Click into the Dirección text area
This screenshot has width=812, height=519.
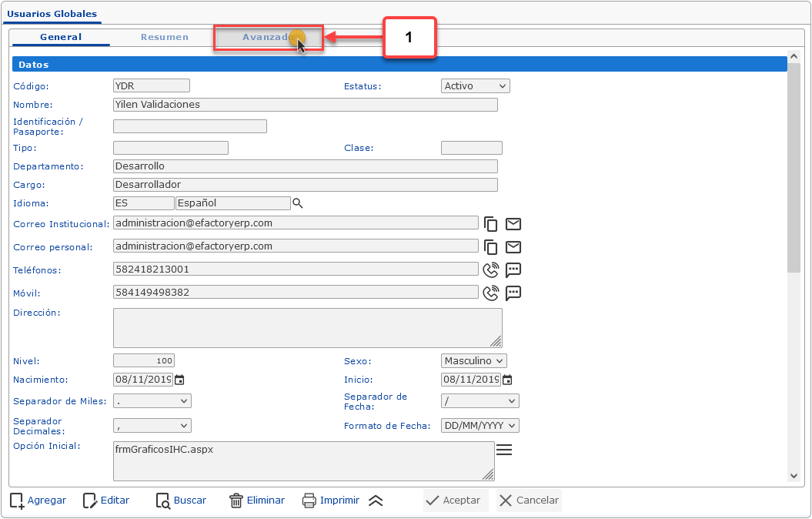(x=307, y=328)
